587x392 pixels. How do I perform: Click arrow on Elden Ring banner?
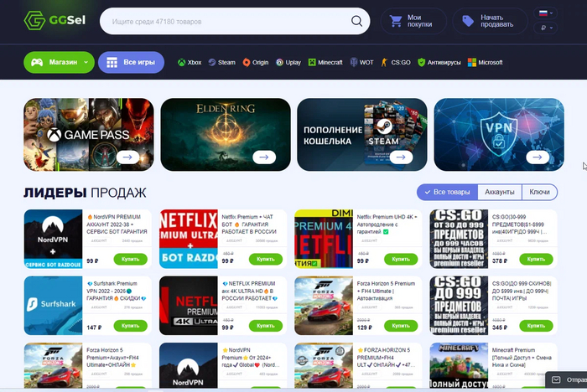[x=264, y=157]
